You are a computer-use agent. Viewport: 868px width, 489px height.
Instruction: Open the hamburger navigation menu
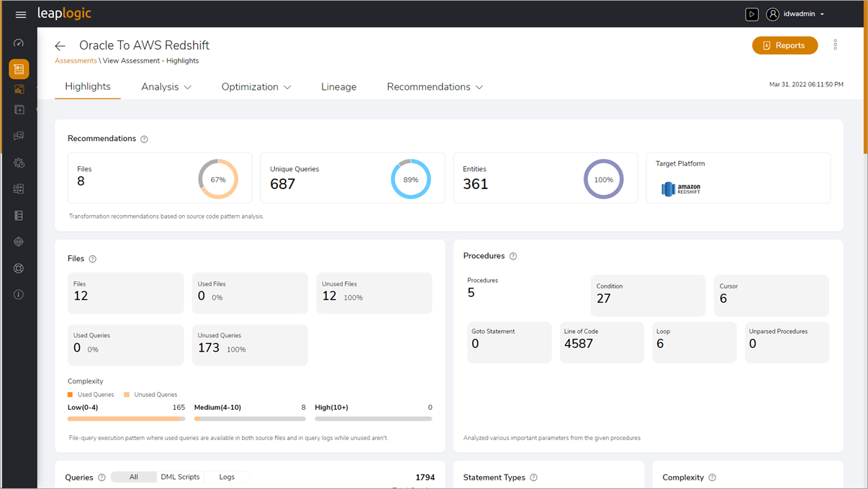[x=21, y=14]
